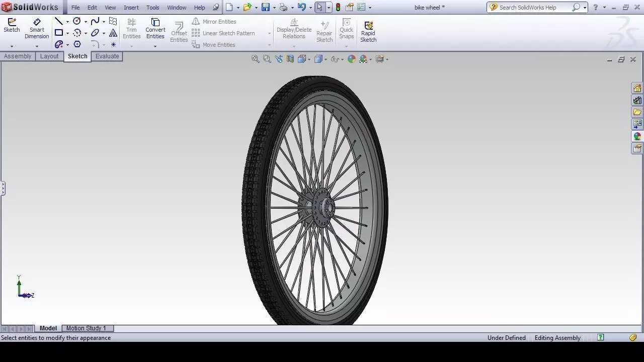
Task: Click status bar green help icon
Action: tap(600, 337)
